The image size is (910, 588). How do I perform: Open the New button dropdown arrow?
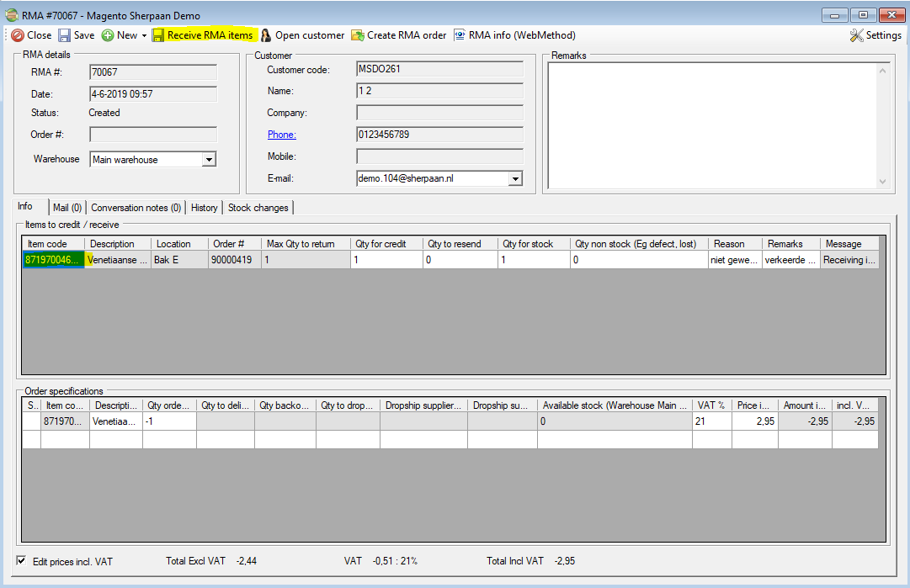pos(144,36)
